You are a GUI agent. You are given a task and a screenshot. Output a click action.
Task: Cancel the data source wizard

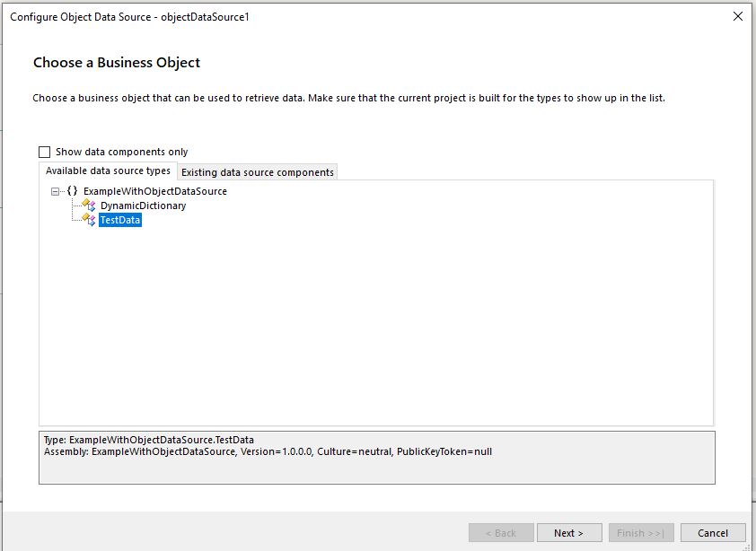713,533
